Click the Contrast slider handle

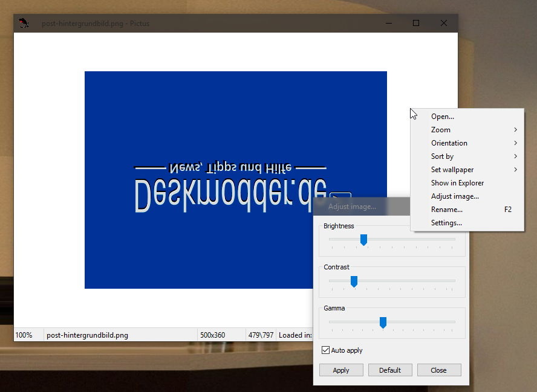[x=354, y=281]
